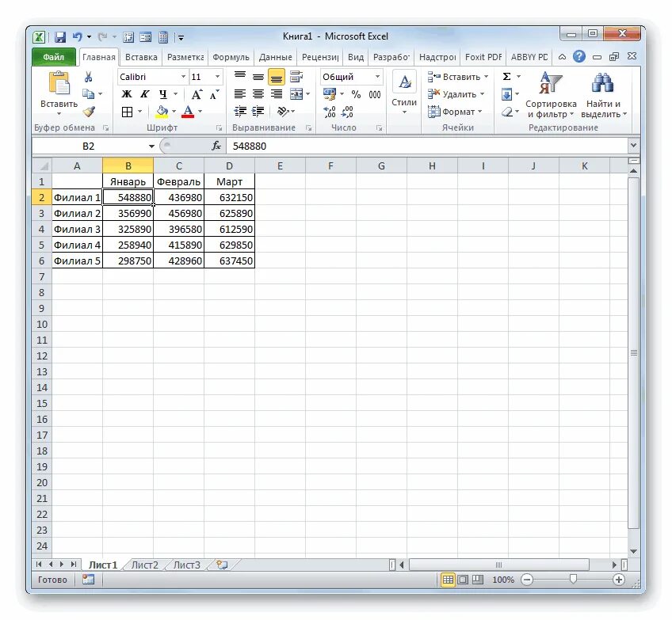Open Excel Help question mark icon
This screenshot has width=672, height=620.
pos(579,56)
